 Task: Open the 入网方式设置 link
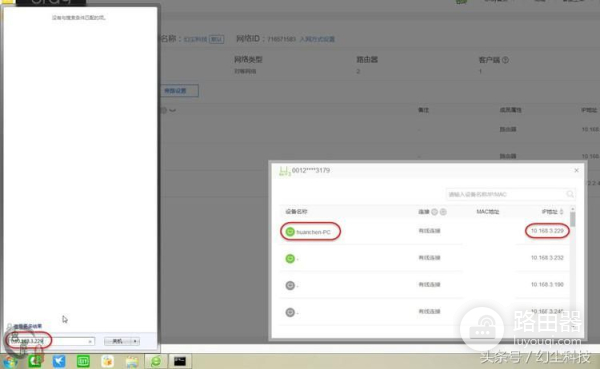click(x=317, y=39)
